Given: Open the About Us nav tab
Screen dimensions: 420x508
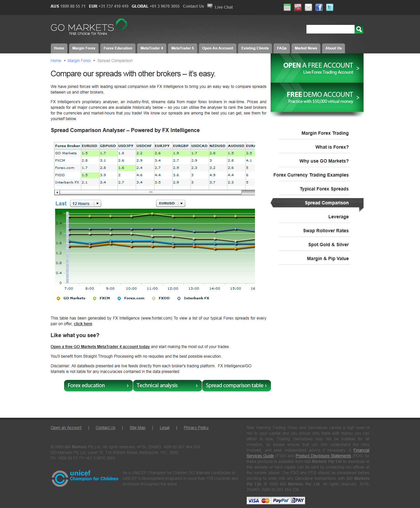Looking at the screenshot, I should 333,48.
